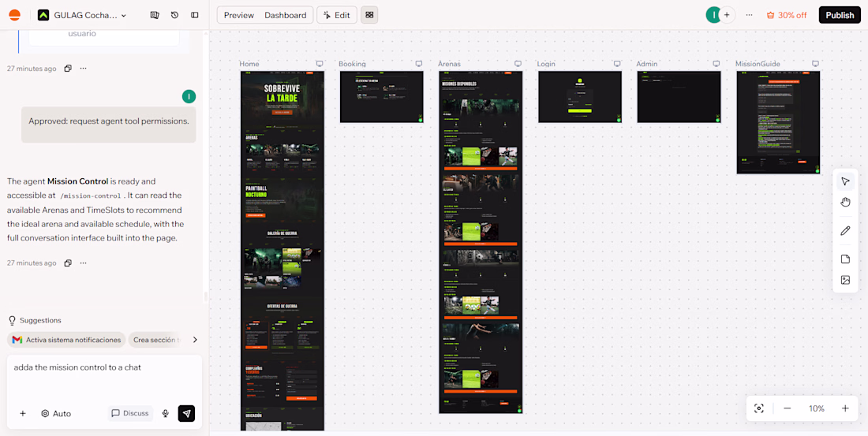Click the Publish button

pyautogui.click(x=840, y=16)
